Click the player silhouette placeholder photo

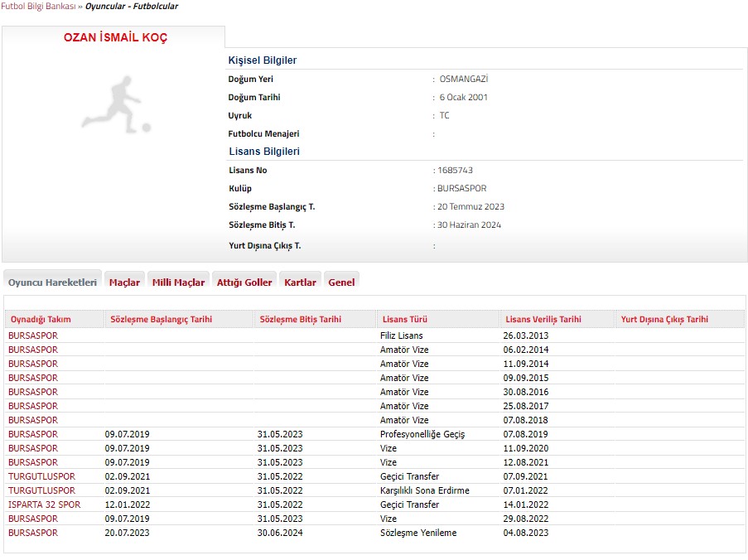click(x=116, y=105)
